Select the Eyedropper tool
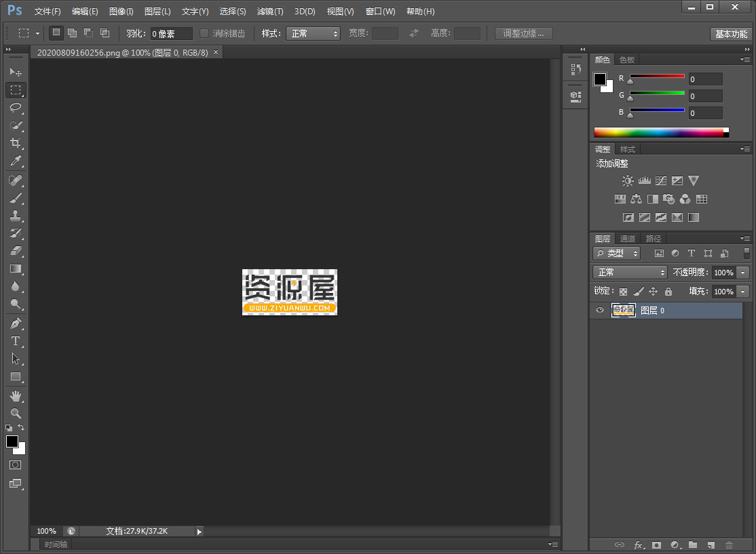Viewport: 756px width, 554px height. click(16, 161)
